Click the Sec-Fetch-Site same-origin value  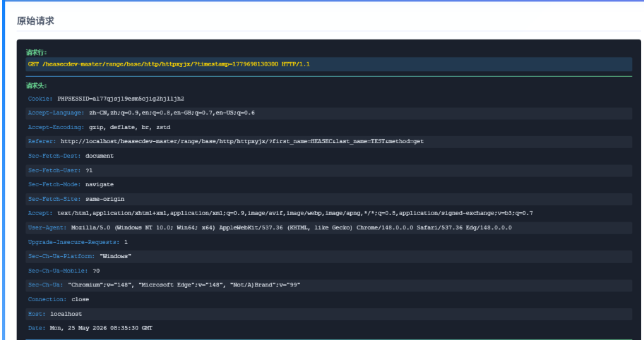pos(105,199)
